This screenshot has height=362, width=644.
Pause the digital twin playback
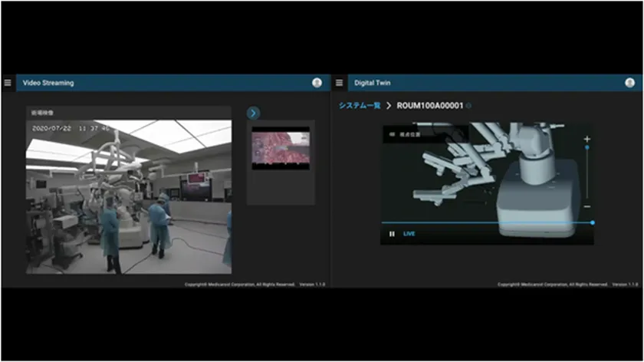tap(392, 234)
